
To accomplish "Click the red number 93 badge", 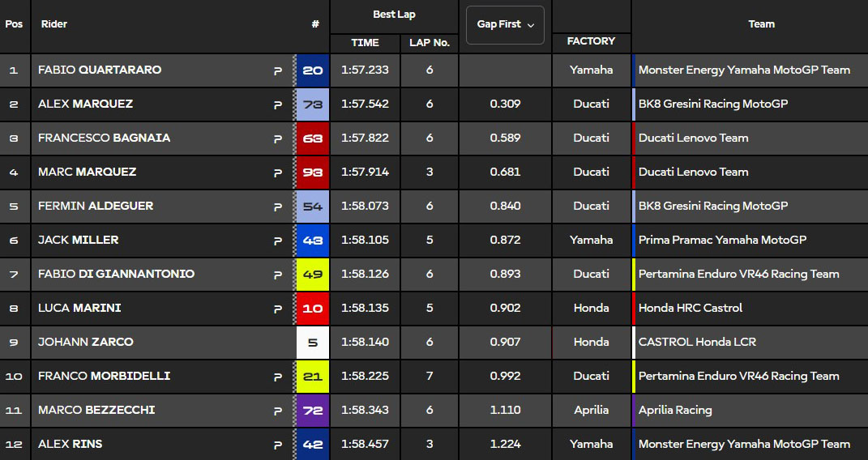I will point(313,172).
